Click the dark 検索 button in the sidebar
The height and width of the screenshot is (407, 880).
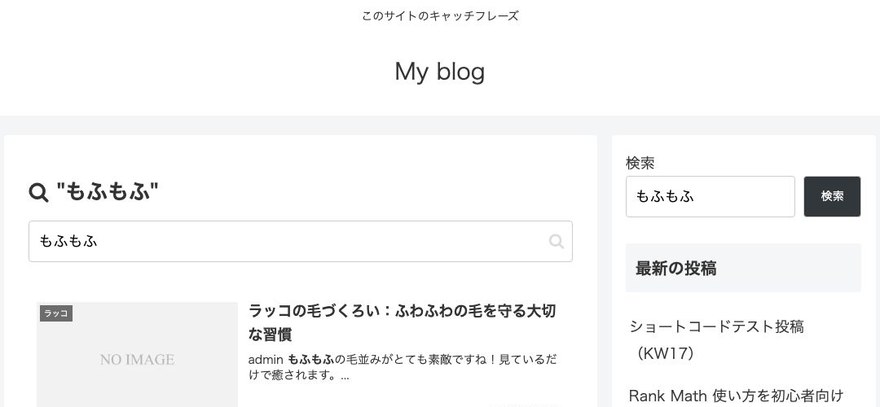coord(832,196)
